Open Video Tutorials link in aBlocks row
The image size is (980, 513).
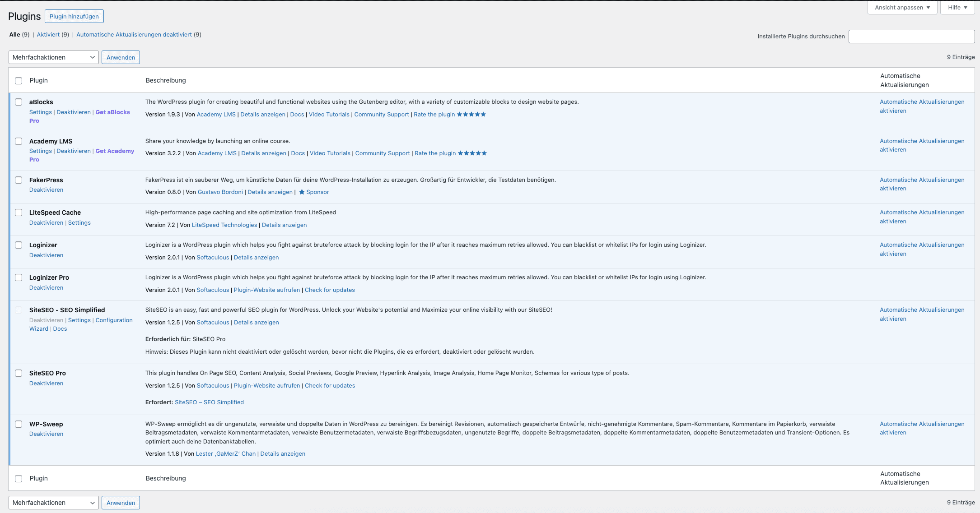329,114
